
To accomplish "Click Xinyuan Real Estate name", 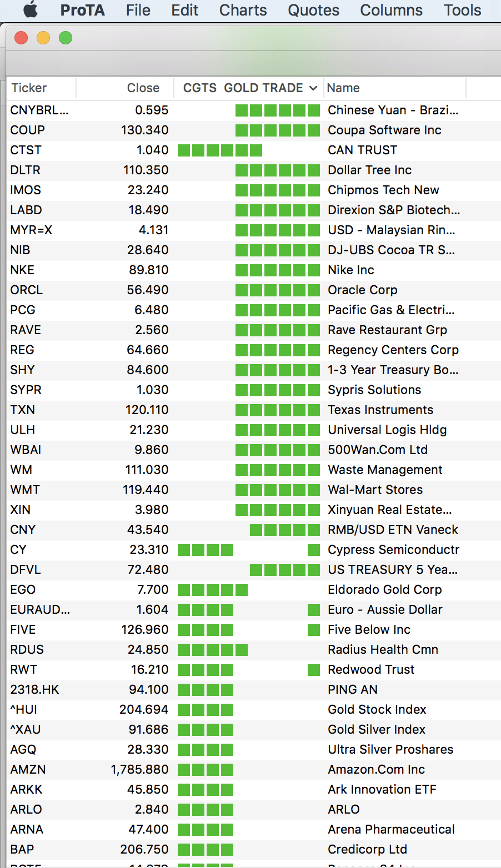I will (x=389, y=509).
